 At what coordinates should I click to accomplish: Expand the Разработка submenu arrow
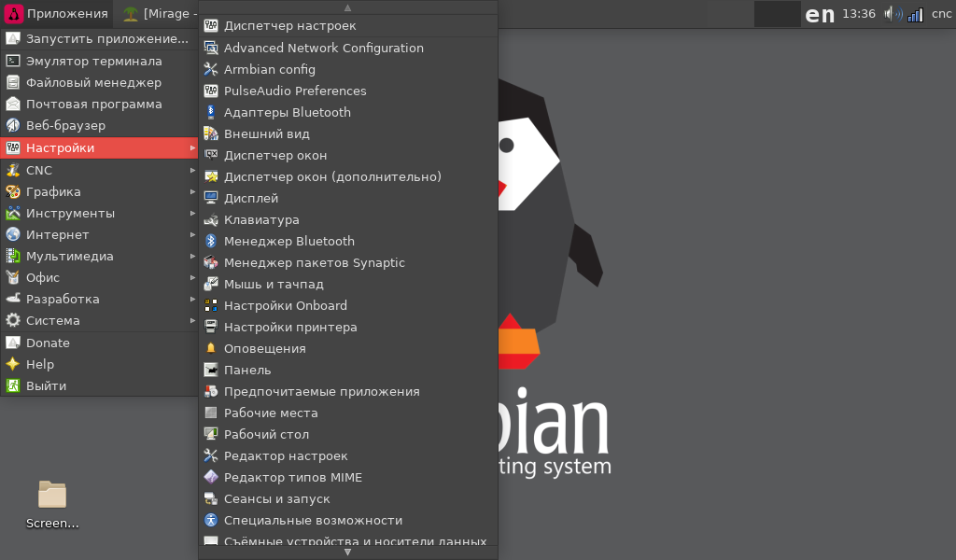pos(192,299)
